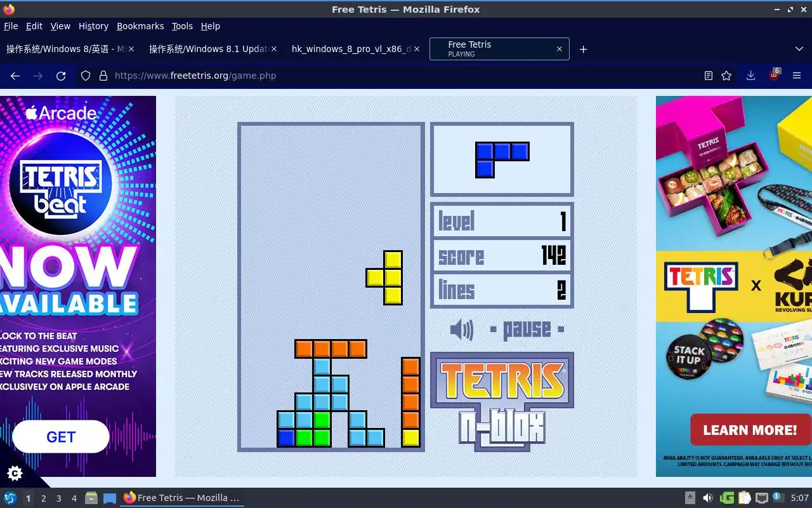Click the score 142 display
The image size is (812, 508).
502,255
